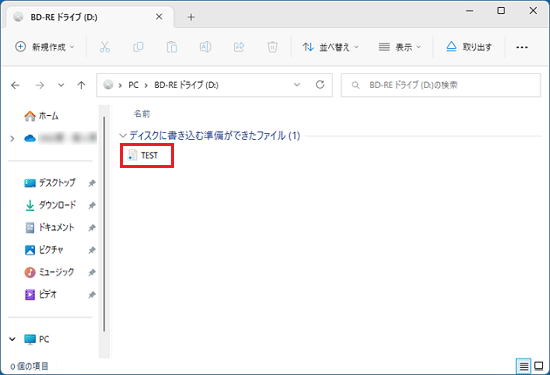This screenshot has height=375, width=550.
Task: Go up one folder level
Action: [81, 85]
